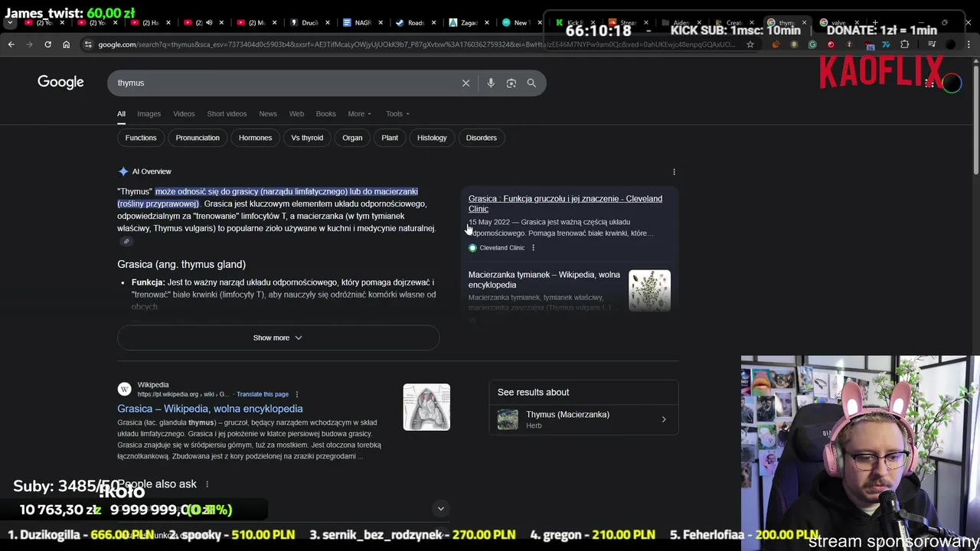Switch to the News tab
The image size is (980, 551).
(268, 114)
